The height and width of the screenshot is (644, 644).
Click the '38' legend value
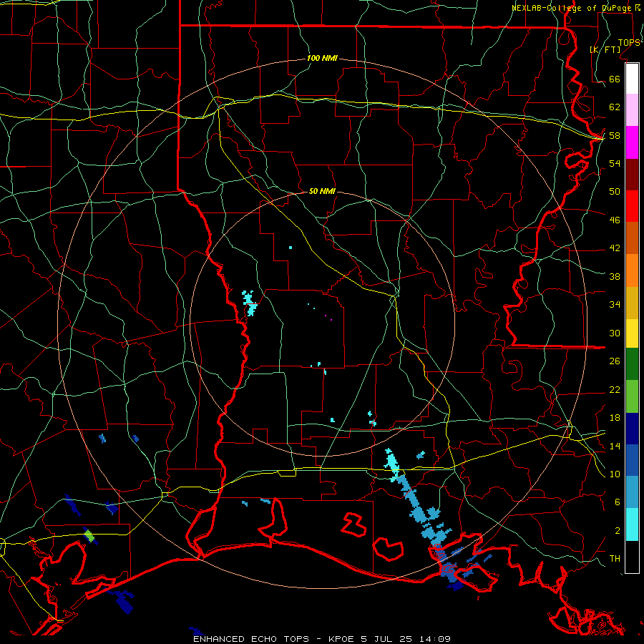(615, 276)
